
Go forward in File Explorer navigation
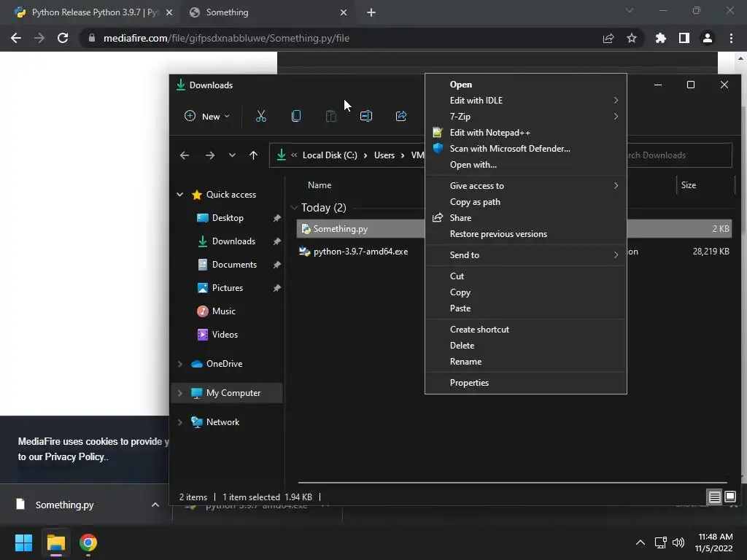pyautogui.click(x=209, y=155)
